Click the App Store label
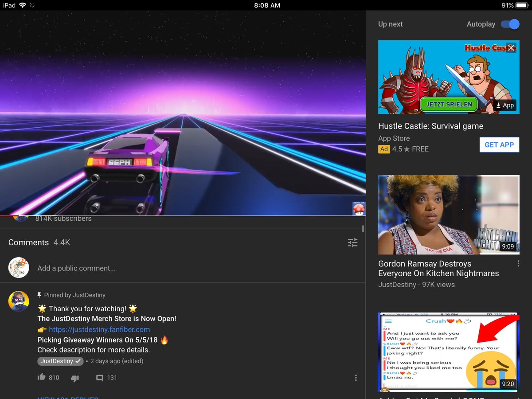 point(394,138)
